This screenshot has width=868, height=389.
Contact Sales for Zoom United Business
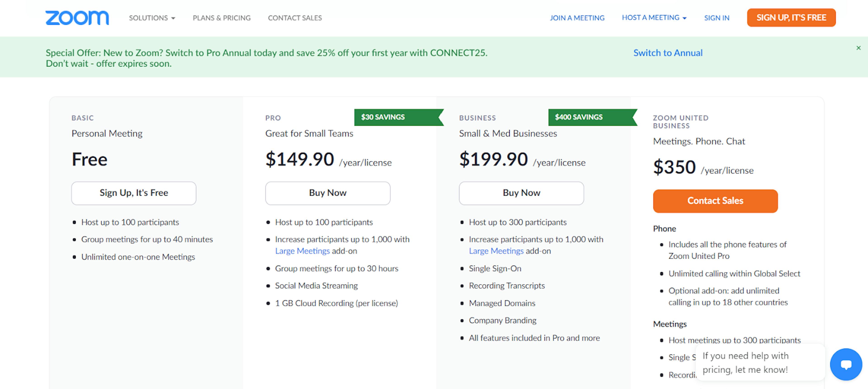pos(715,201)
